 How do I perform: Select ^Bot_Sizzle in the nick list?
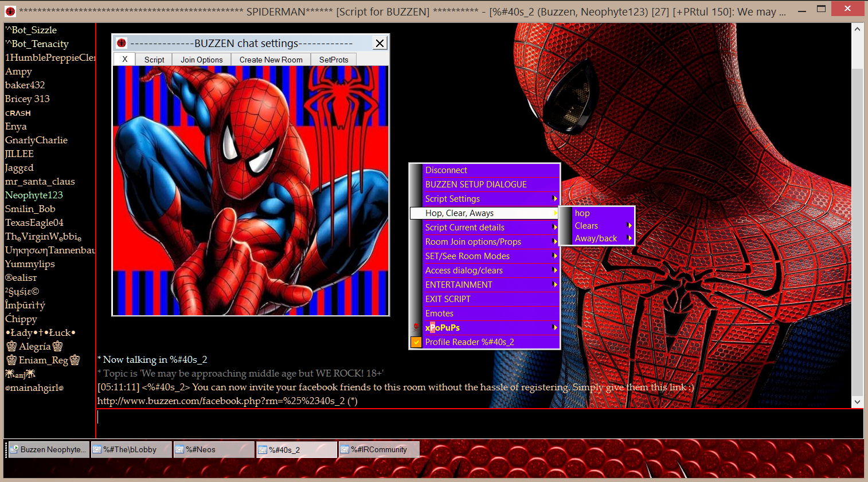pos(31,30)
